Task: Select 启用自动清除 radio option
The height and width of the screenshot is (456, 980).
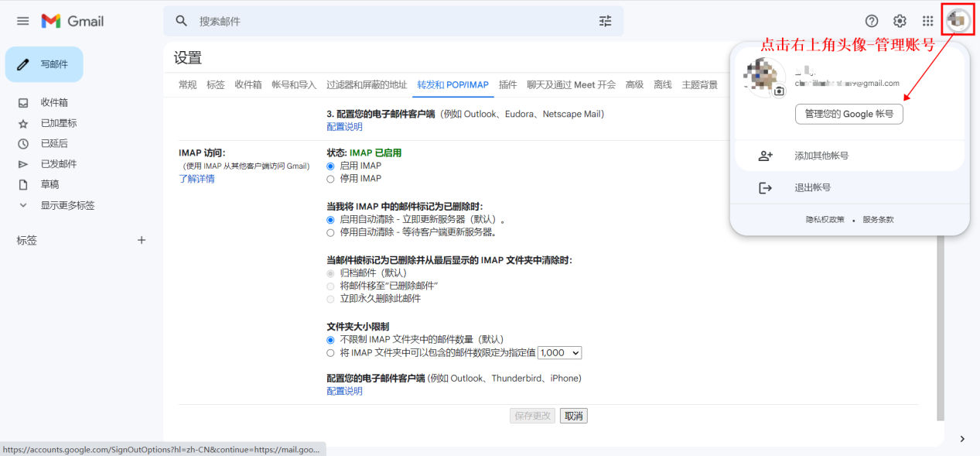Action: pyautogui.click(x=331, y=220)
